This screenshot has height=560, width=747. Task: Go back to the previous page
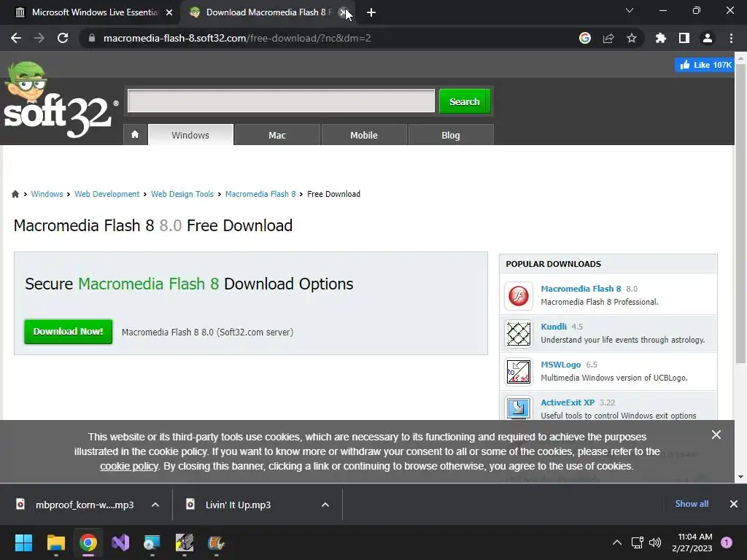click(16, 38)
